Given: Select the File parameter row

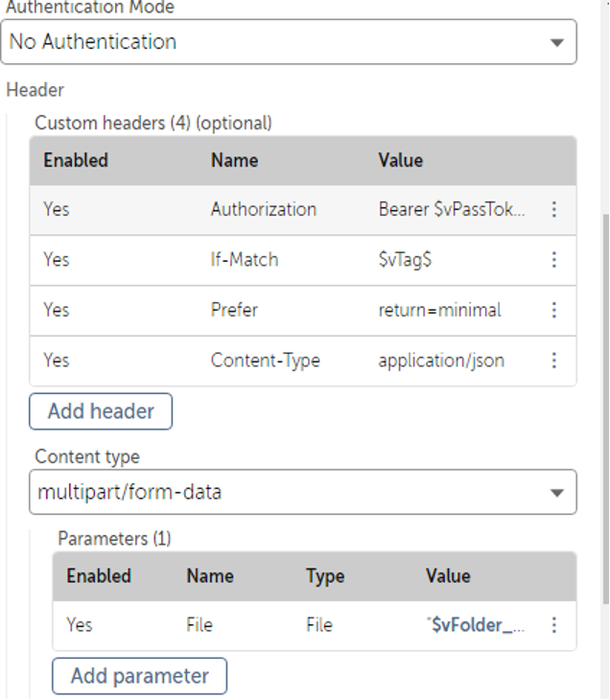Looking at the screenshot, I should pos(315,625).
